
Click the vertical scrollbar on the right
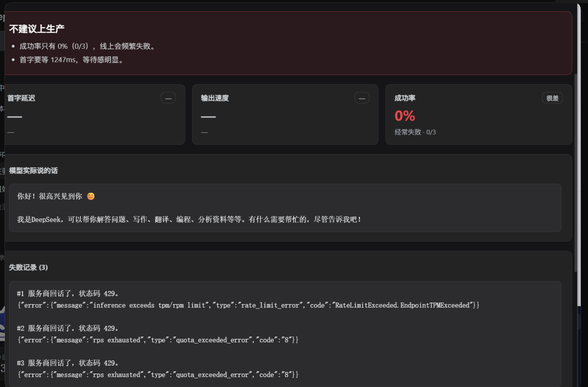(x=576, y=173)
